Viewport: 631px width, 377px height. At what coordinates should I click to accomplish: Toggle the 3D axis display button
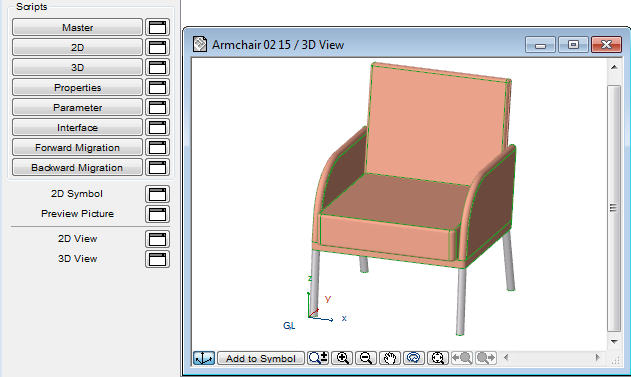204,358
